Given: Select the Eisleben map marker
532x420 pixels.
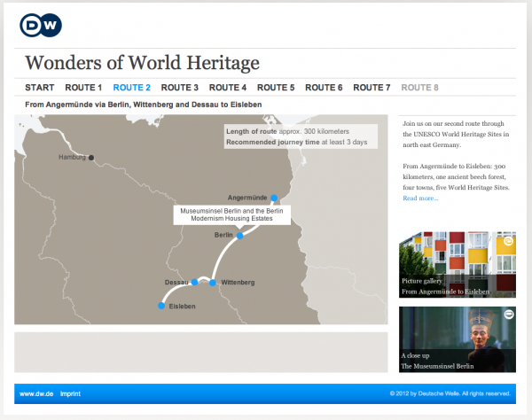Looking at the screenshot, I should click(x=160, y=306).
